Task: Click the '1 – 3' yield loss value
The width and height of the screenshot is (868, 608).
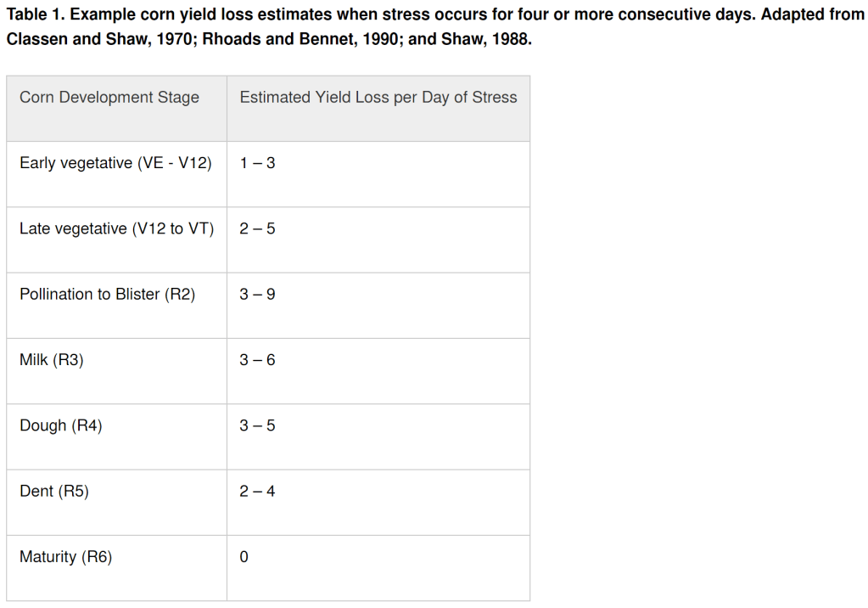Action: [257, 163]
